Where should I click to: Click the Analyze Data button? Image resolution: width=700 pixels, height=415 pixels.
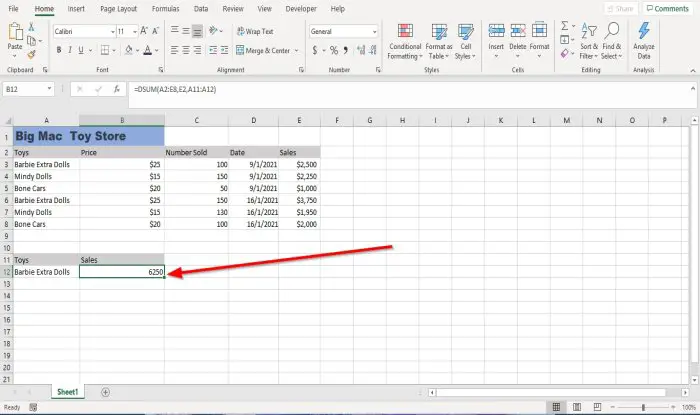[x=644, y=41]
